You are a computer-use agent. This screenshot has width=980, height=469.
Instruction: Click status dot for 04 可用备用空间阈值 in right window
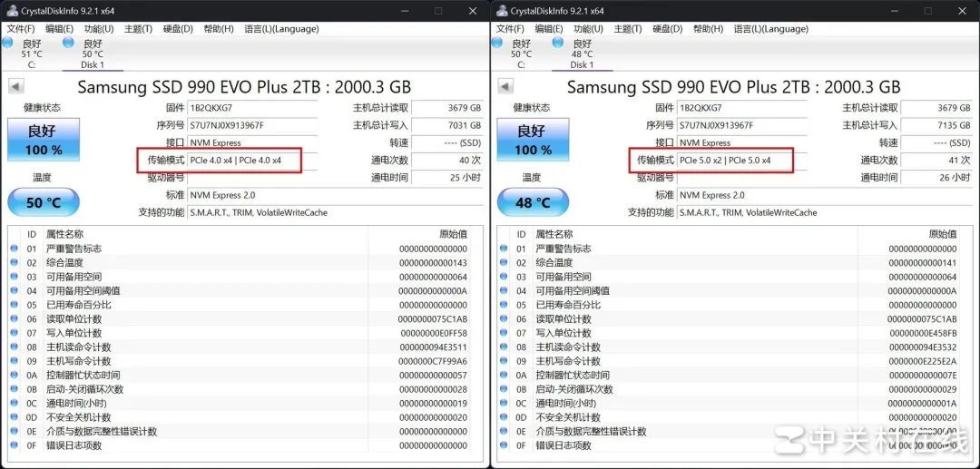[504, 290]
